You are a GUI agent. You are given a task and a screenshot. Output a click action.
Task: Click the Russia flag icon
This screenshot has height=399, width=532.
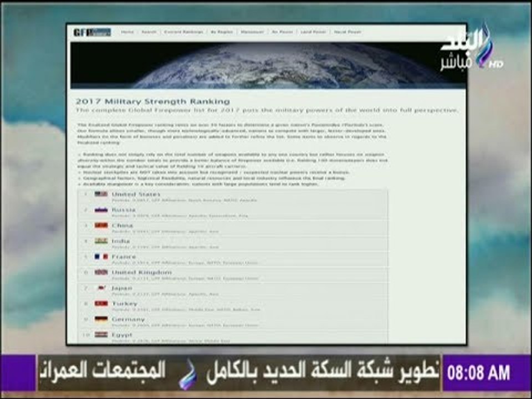click(x=101, y=209)
